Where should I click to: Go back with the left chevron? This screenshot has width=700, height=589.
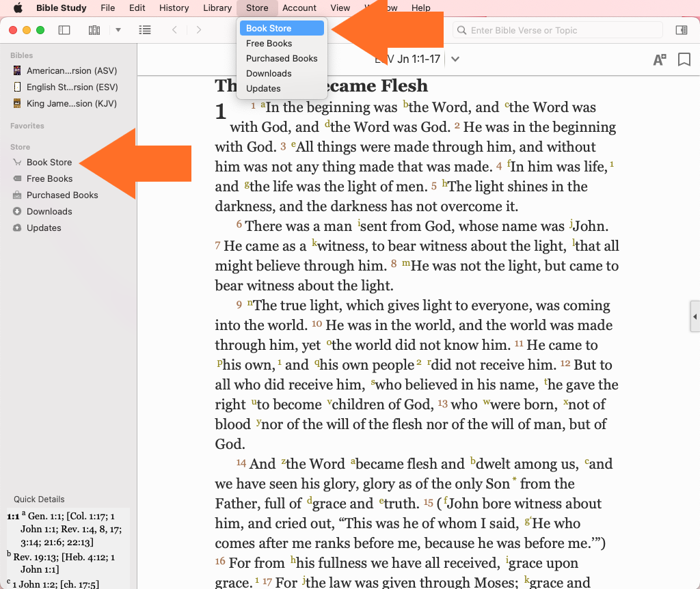click(x=175, y=30)
